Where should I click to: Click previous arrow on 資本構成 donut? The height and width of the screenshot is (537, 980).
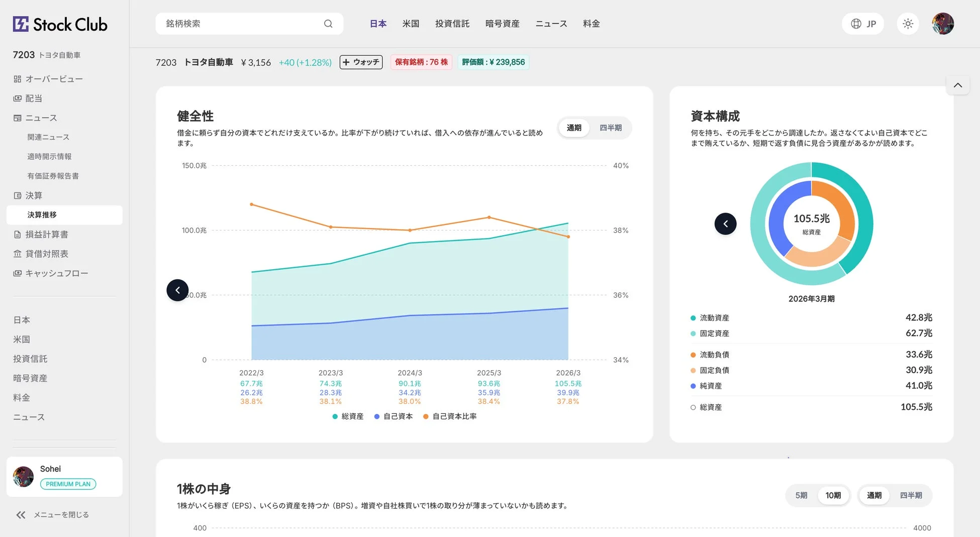coord(725,224)
